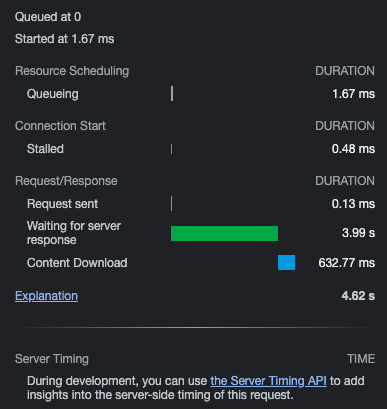This screenshot has width=387, height=409.
Task: Click the 3.99 s waiting duration value
Action: click(x=358, y=233)
